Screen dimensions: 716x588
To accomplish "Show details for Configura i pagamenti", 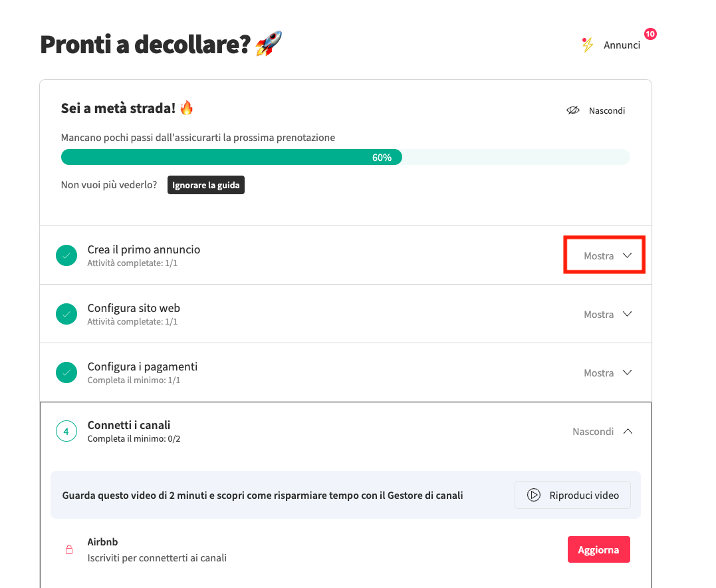I will (x=607, y=372).
